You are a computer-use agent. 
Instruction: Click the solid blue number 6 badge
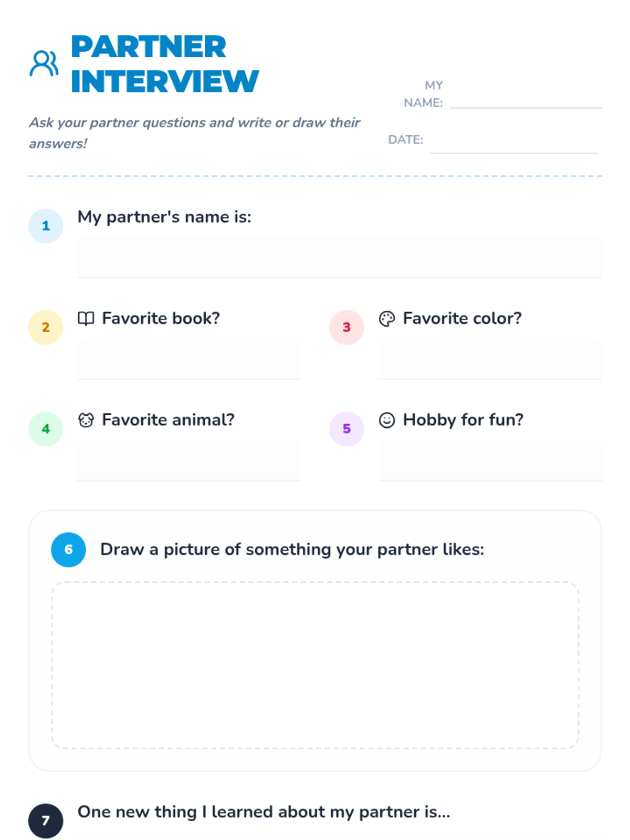68,550
